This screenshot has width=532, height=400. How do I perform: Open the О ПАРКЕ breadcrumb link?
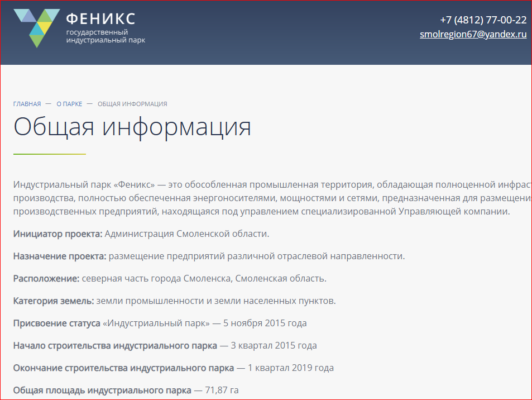tap(69, 104)
